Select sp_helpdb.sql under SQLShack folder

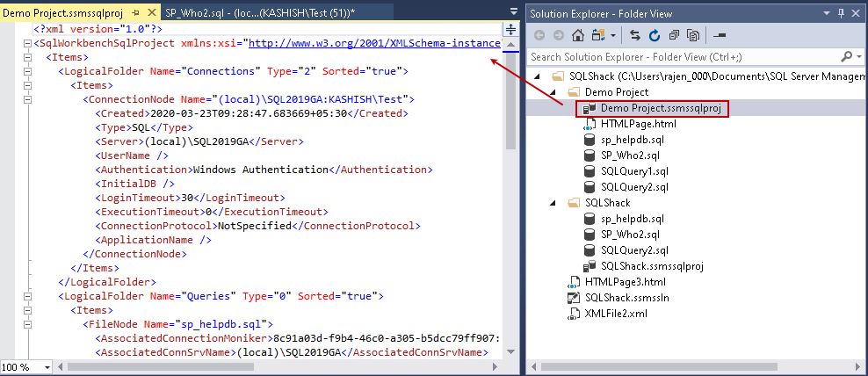tap(633, 219)
